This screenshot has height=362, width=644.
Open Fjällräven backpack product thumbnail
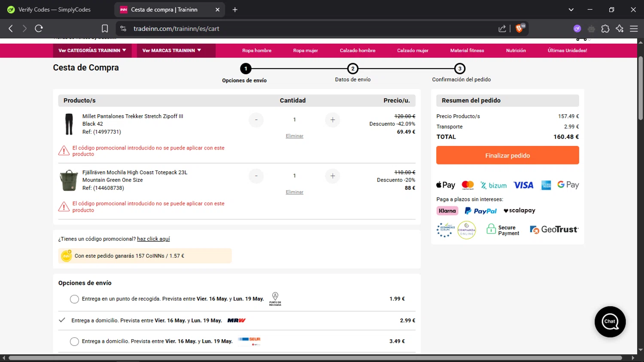pos(68,180)
